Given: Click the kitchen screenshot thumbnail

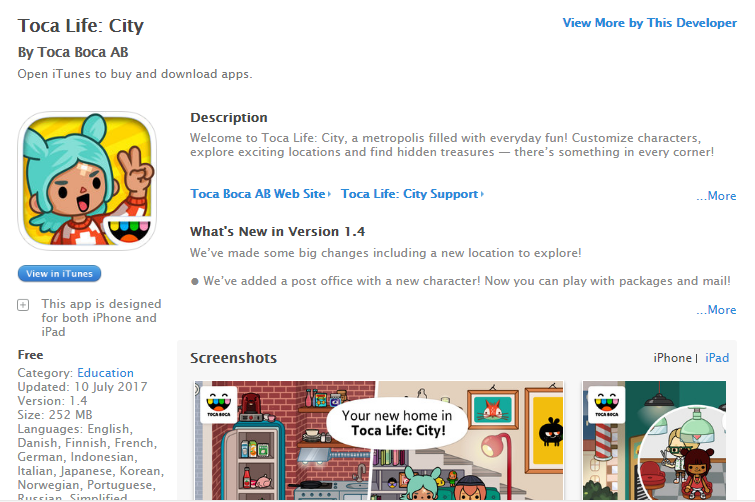Looking at the screenshot, I should click(x=379, y=440).
